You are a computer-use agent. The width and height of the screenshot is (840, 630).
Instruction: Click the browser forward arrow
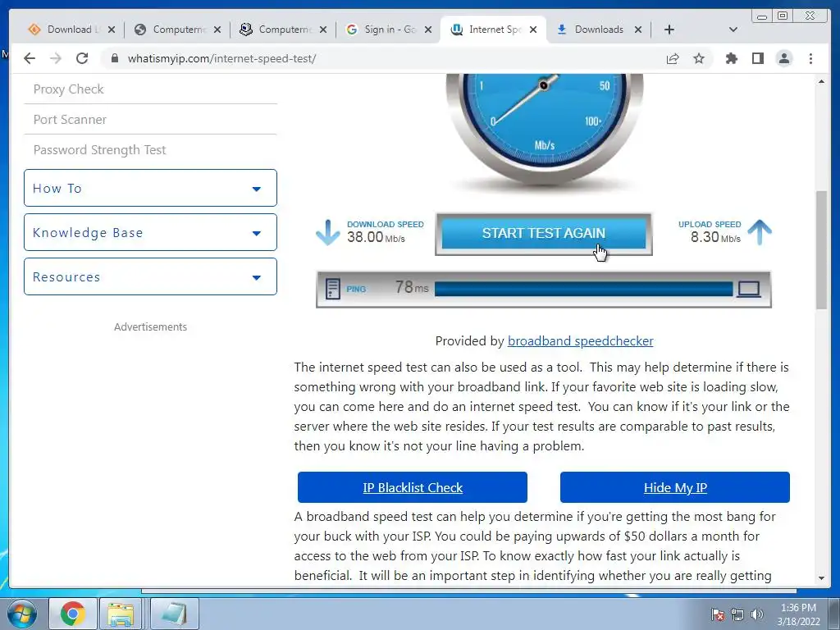pyautogui.click(x=56, y=58)
